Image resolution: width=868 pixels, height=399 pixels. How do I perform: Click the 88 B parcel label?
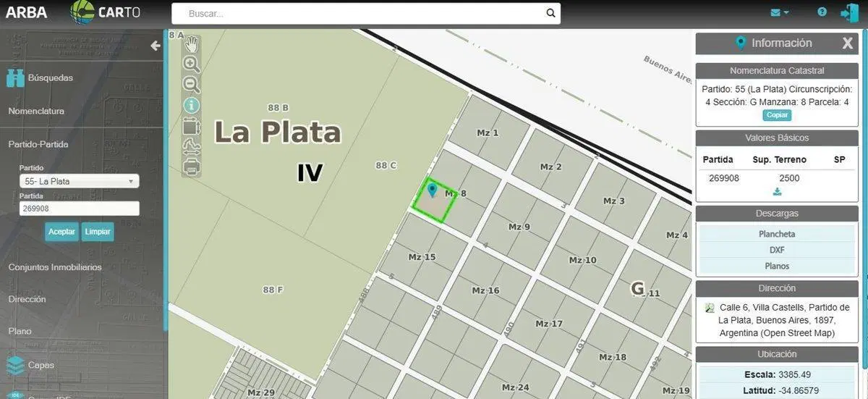tap(278, 108)
